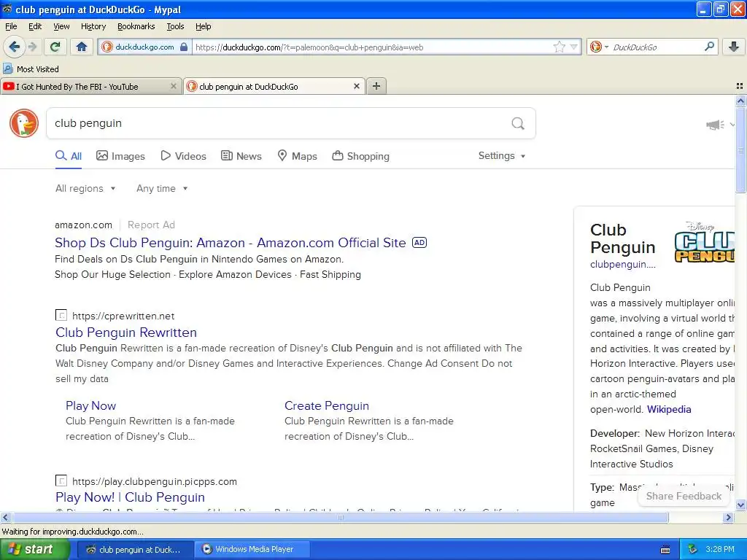747x560 pixels.
Task: Click the DuckDuckGo browser search field
Action: click(x=657, y=47)
